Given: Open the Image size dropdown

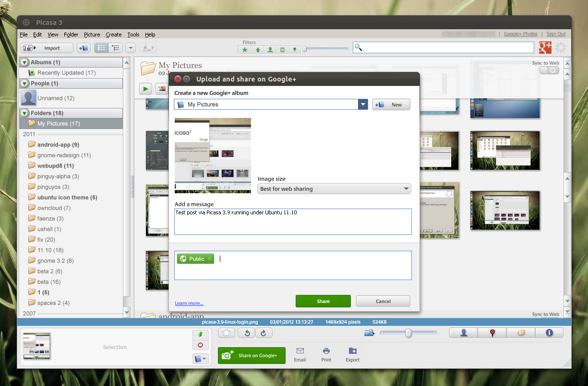Looking at the screenshot, I should [x=406, y=188].
